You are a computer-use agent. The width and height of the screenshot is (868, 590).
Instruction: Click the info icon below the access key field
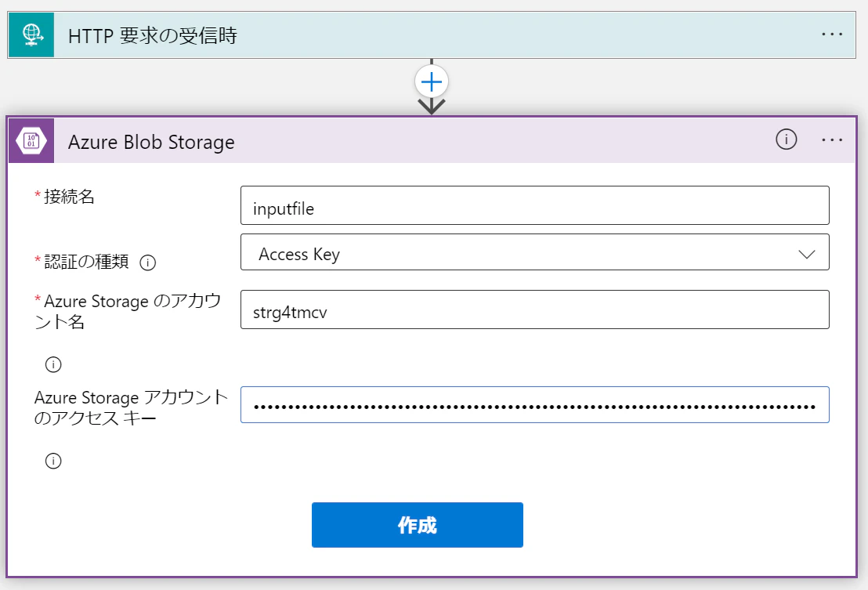(x=52, y=461)
